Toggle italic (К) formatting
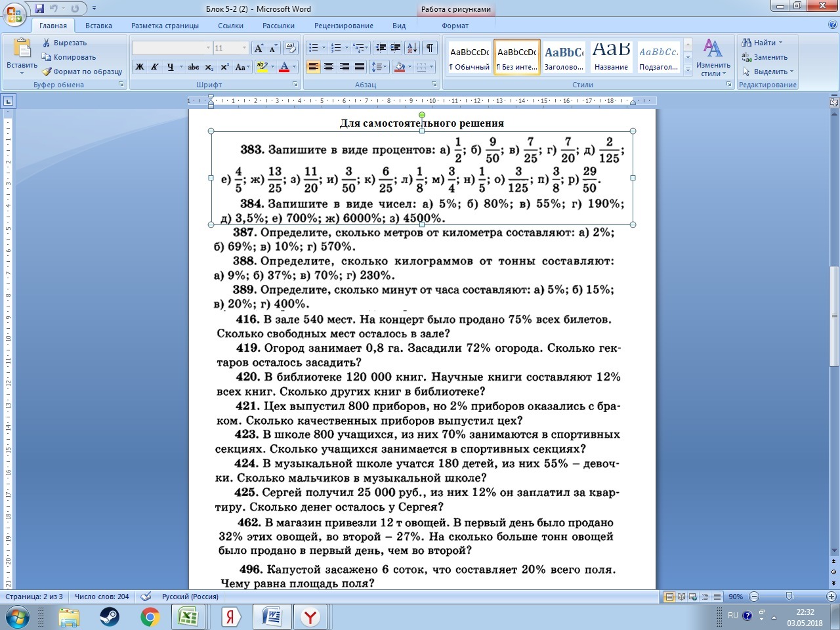This screenshot has width=840, height=630. (155, 67)
